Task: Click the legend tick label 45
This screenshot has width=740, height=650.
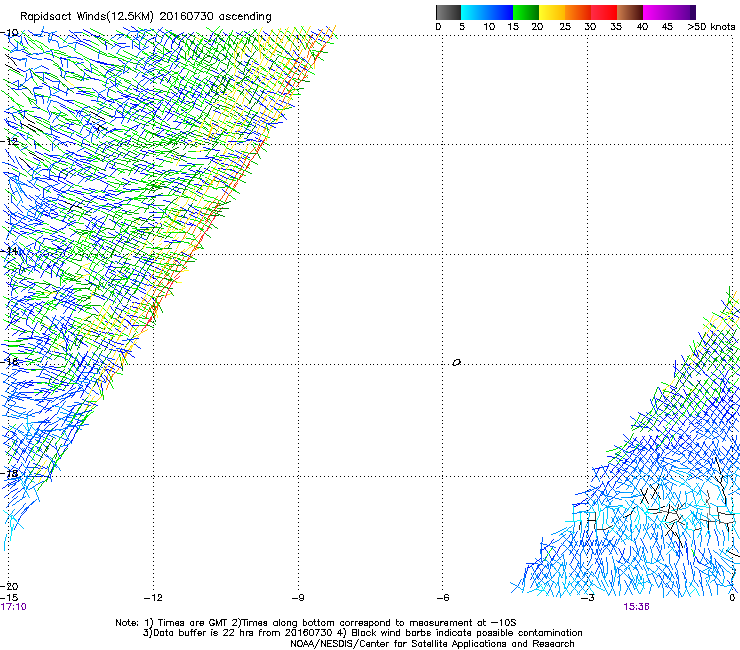Action: point(667,27)
